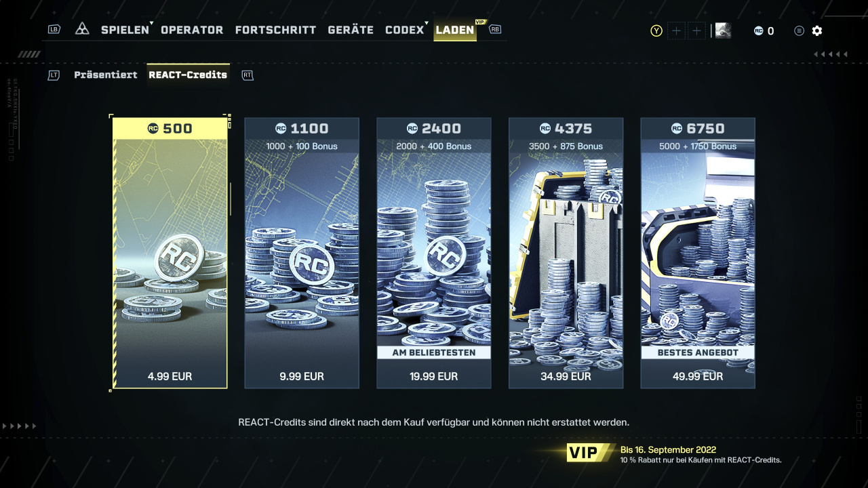Screen dimensions: 868x488
Task: Open the OPERATOR menu
Action: tap(192, 30)
